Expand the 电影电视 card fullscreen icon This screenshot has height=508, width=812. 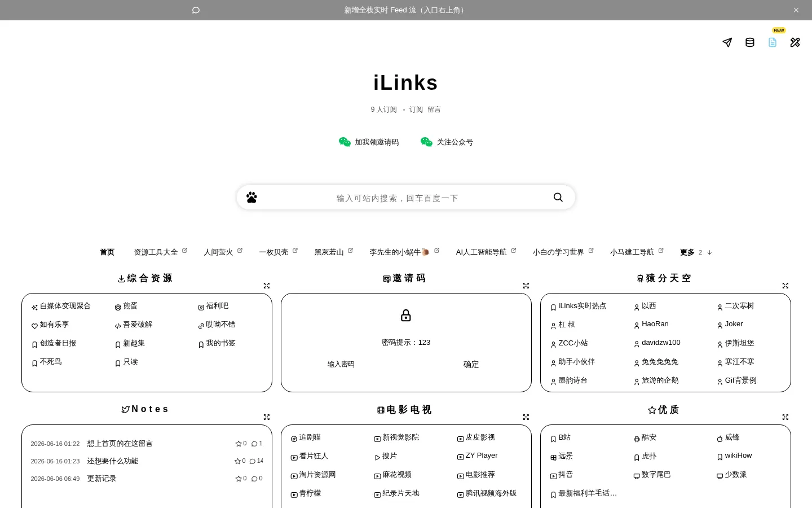click(526, 417)
